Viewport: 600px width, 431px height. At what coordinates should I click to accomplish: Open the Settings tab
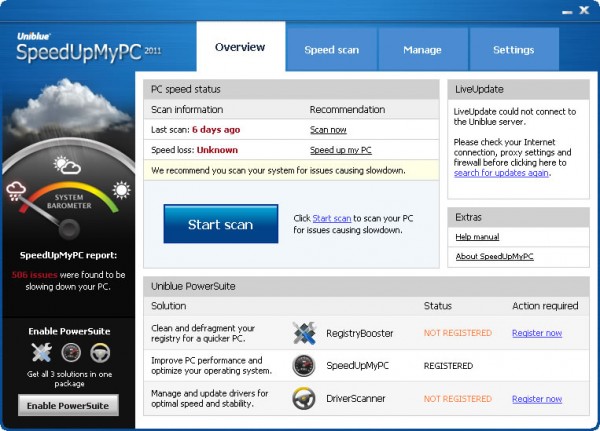pyautogui.click(x=514, y=50)
